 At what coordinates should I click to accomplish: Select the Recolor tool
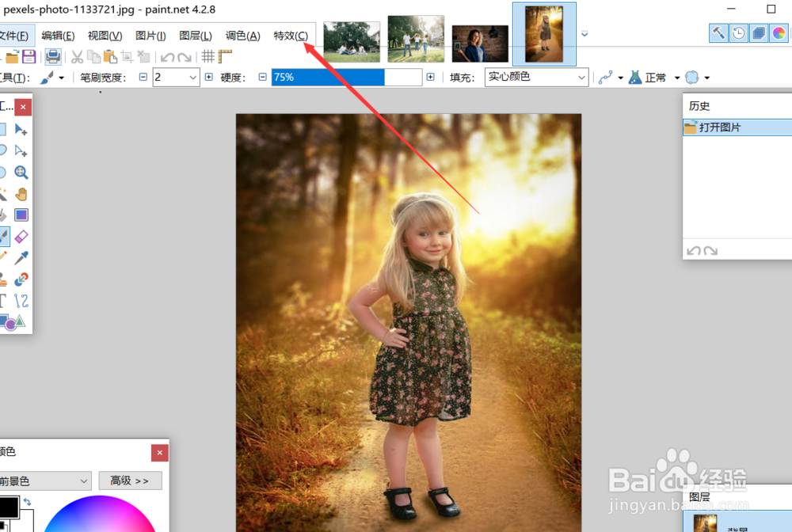21,279
